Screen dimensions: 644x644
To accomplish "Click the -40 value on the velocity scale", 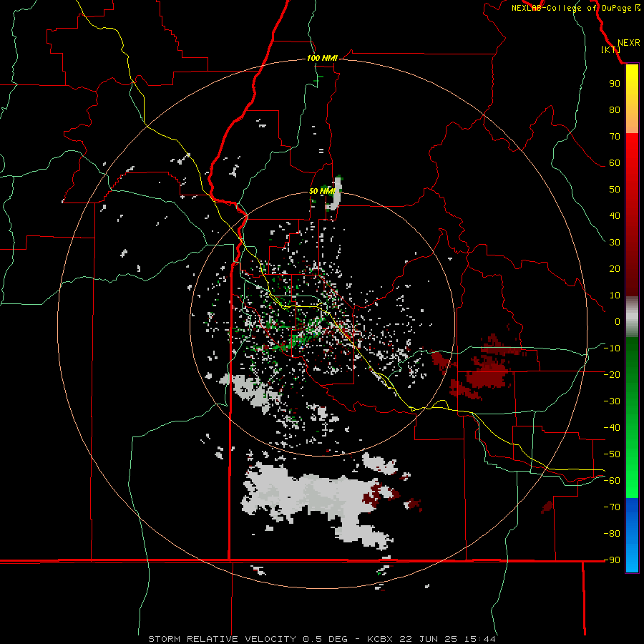I will click(x=612, y=428).
